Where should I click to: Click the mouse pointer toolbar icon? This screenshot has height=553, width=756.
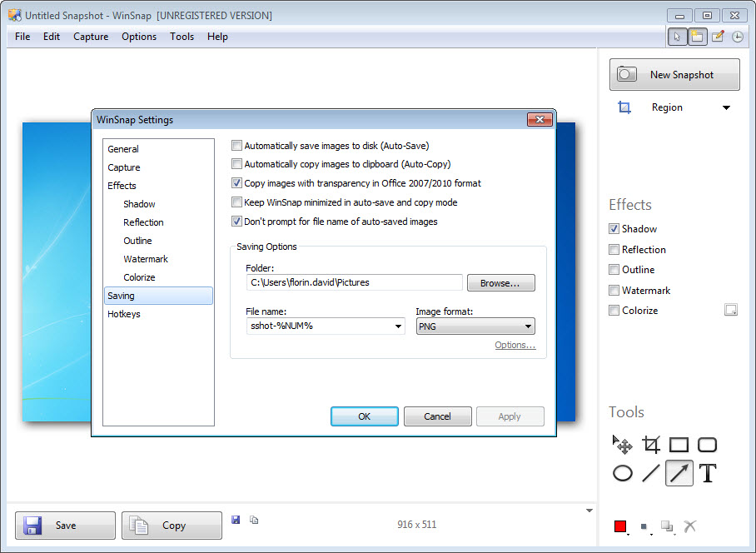[x=677, y=37]
